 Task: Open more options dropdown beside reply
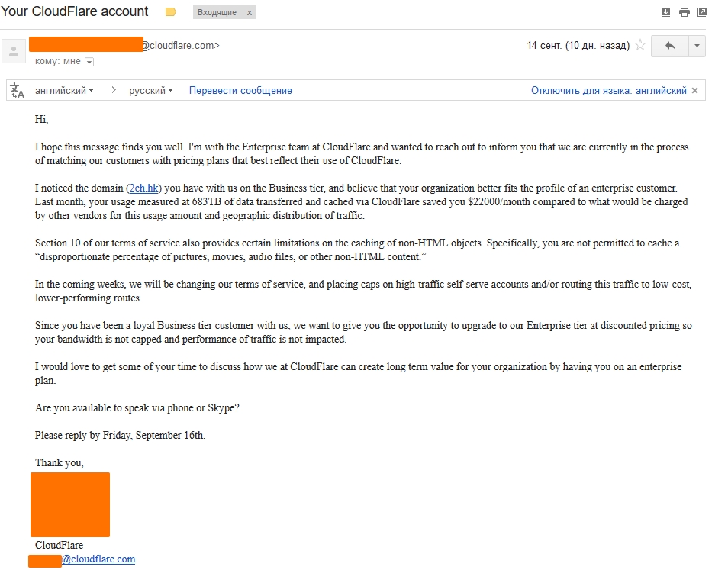pos(697,46)
